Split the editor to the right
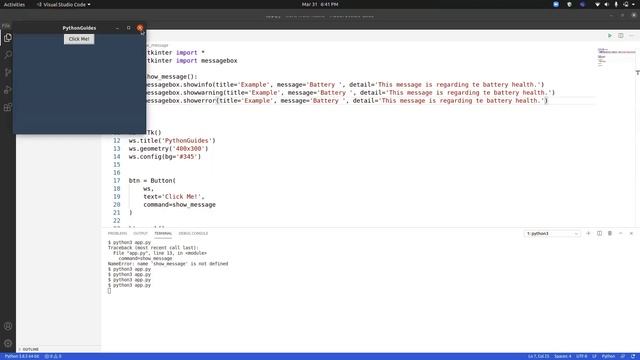640x360 pixels. click(620, 36)
